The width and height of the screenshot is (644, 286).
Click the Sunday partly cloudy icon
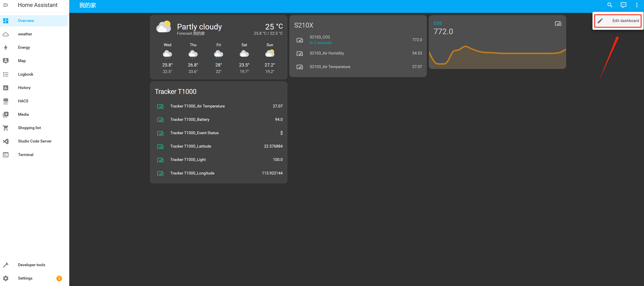pyautogui.click(x=270, y=53)
